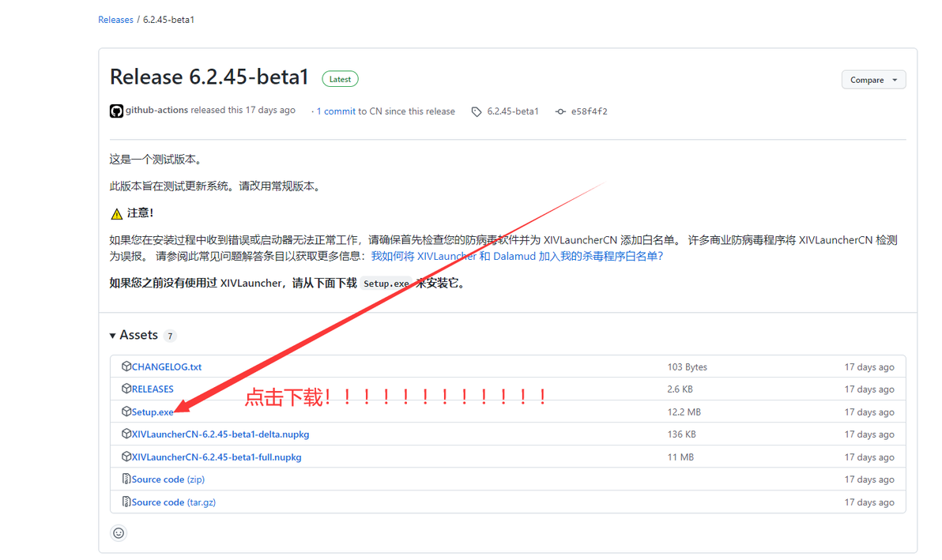Click the tag icon beside 6.2.45-beta1
This screenshot has width=942, height=560.
(477, 111)
